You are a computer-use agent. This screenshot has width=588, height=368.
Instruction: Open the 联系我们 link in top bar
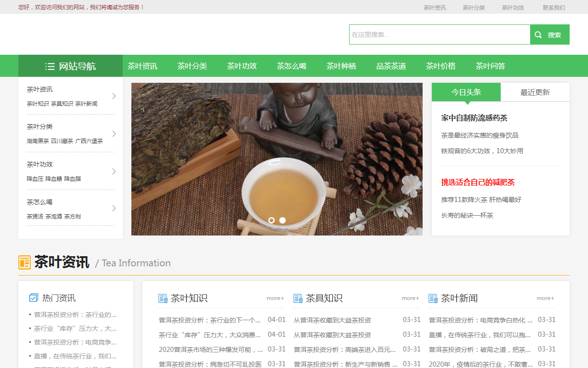pyautogui.click(x=554, y=7)
